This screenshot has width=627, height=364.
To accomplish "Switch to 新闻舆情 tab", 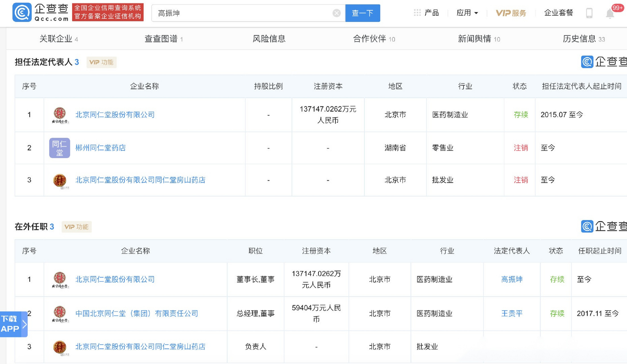I will pos(479,39).
